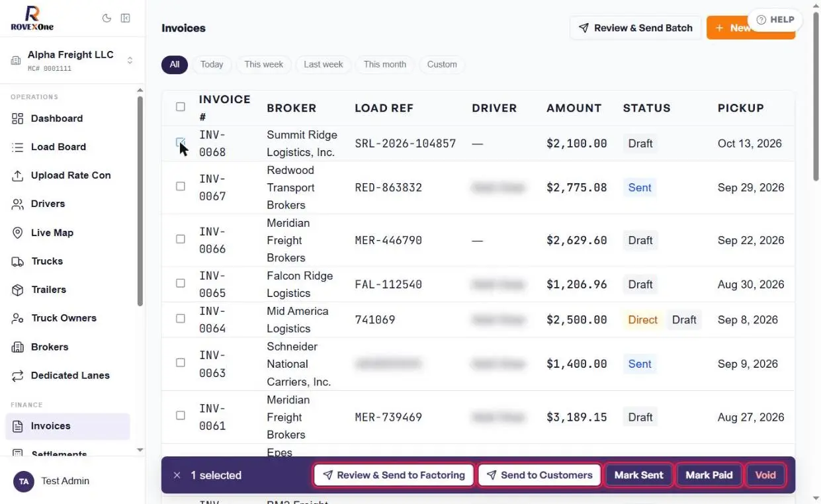This screenshot has width=821, height=504.
Task: Click the TA user avatar
Action: [24, 482]
